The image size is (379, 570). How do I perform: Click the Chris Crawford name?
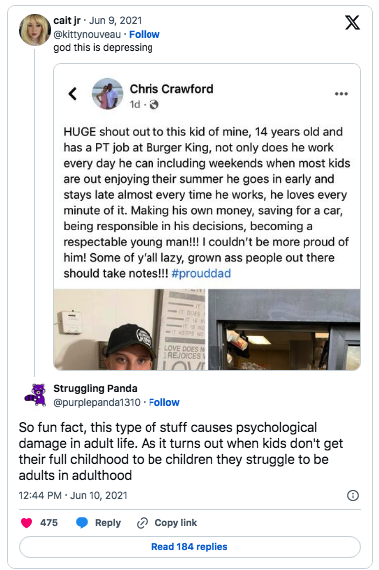(x=172, y=89)
